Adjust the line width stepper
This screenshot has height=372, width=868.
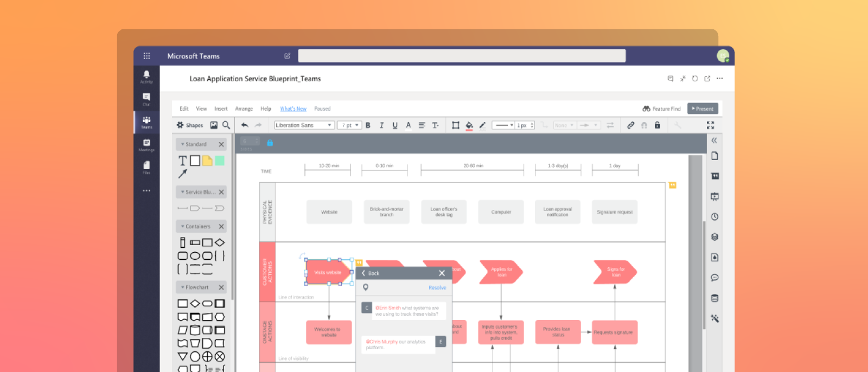(532, 125)
